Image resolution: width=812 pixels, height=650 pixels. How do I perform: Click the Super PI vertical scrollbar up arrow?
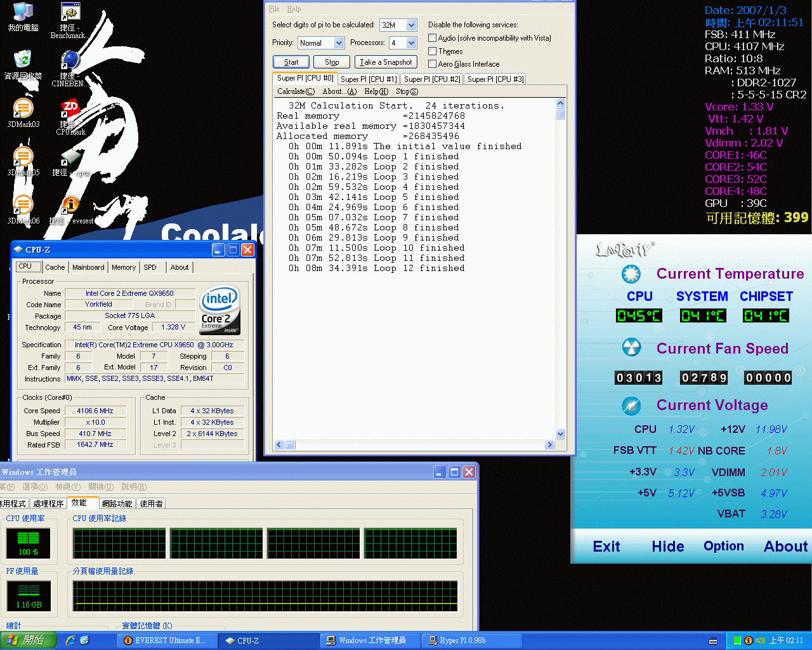pyautogui.click(x=560, y=103)
